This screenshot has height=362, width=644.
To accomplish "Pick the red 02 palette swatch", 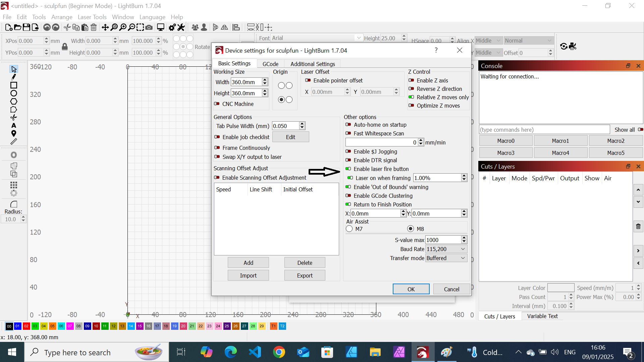I will tap(26, 326).
